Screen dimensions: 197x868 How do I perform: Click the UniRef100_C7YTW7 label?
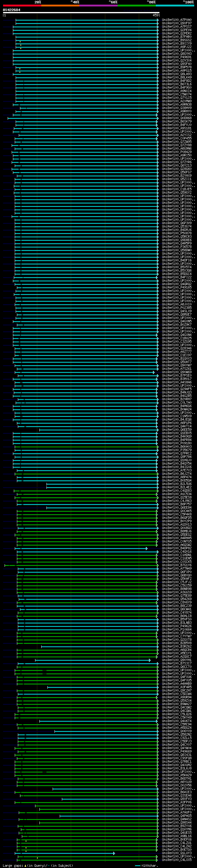176,636
